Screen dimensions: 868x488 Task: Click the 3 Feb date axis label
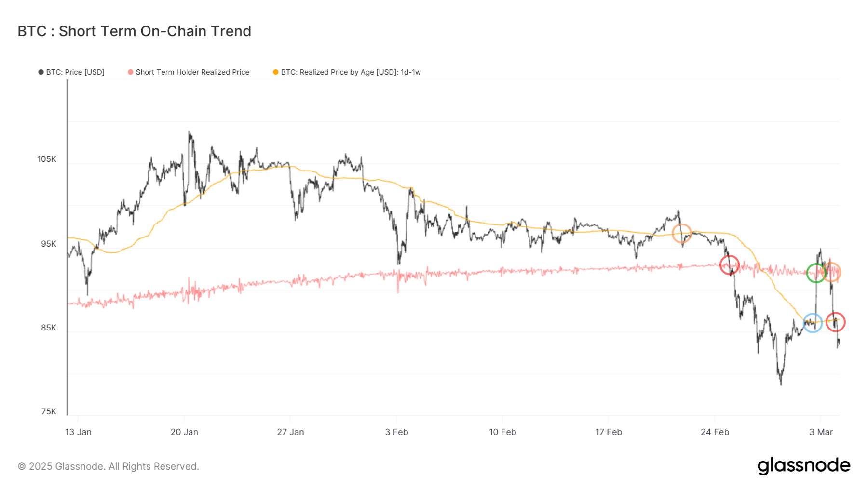coord(396,432)
